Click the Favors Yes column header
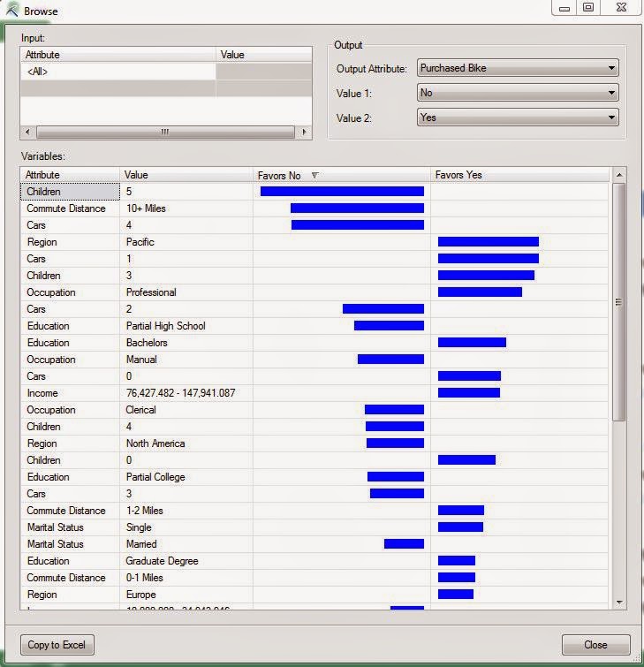The width and height of the screenshot is (644, 667). tap(519, 175)
